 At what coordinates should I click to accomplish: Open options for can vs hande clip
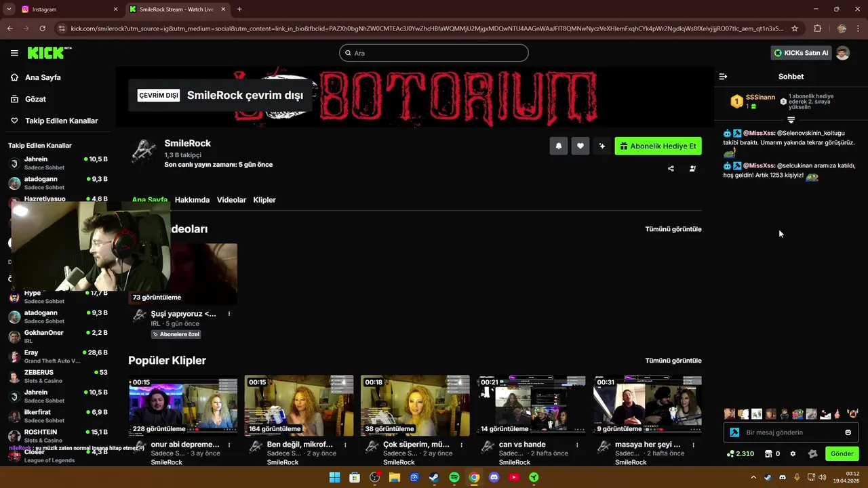[x=577, y=445]
